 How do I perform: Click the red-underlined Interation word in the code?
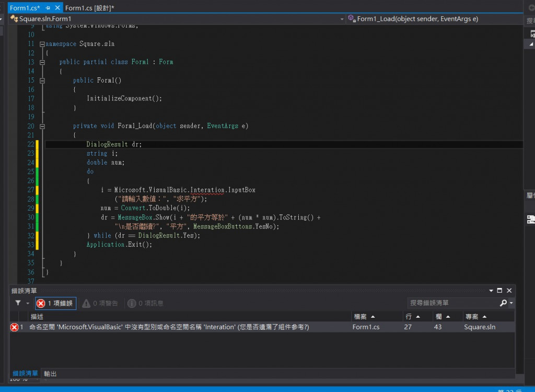pos(207,190)
